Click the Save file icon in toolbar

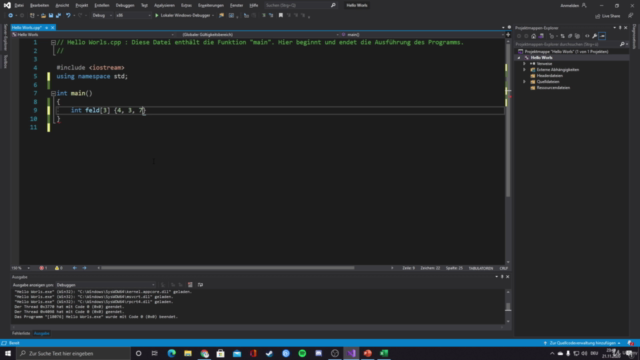click(x=51, y=16)
